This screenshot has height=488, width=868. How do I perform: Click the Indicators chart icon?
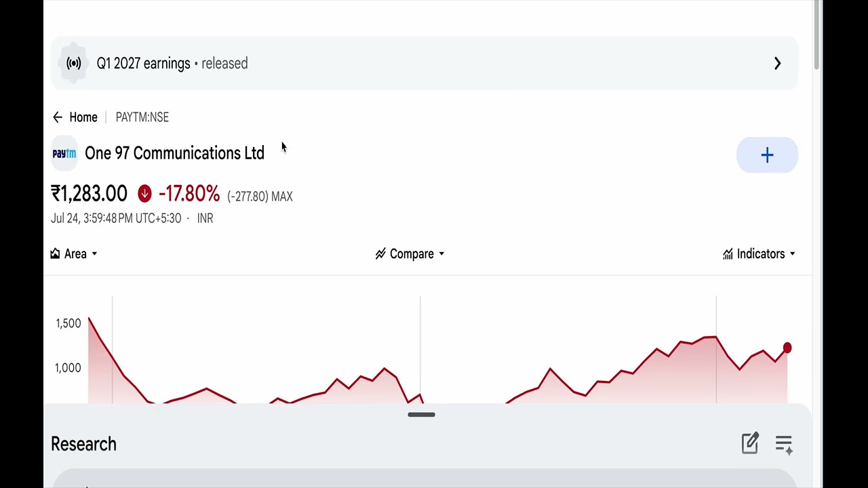pos(728,253)
